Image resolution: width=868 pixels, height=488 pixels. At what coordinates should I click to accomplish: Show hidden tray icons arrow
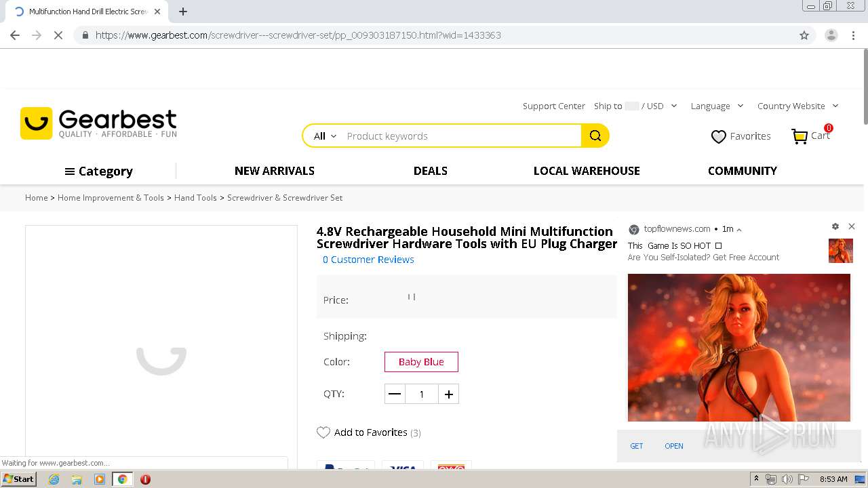(756, 479)
